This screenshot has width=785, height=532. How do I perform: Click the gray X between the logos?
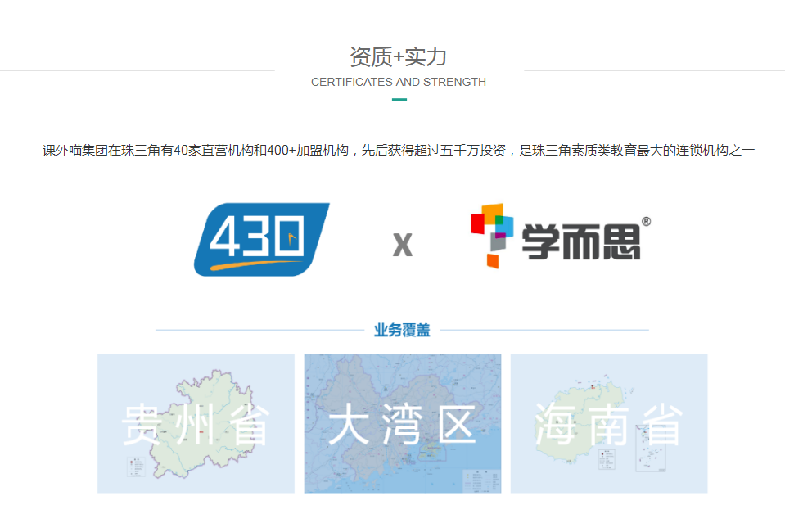pos(403,245)
